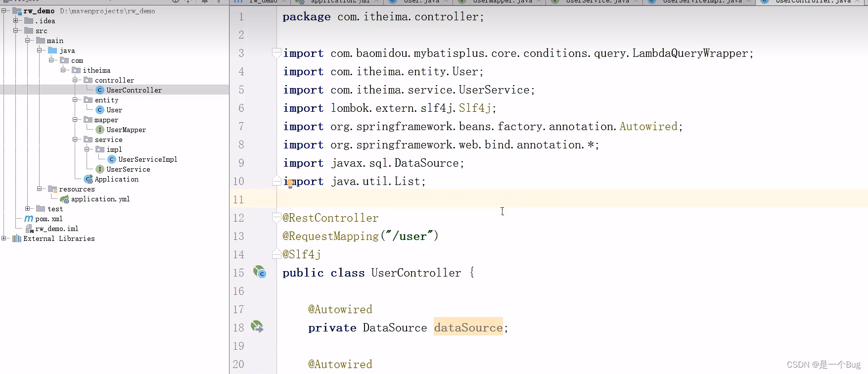Click the application.yml Spring config icon
Image resolution: width=868 pixels, height=374 pixels.
[x=64, y=199]
